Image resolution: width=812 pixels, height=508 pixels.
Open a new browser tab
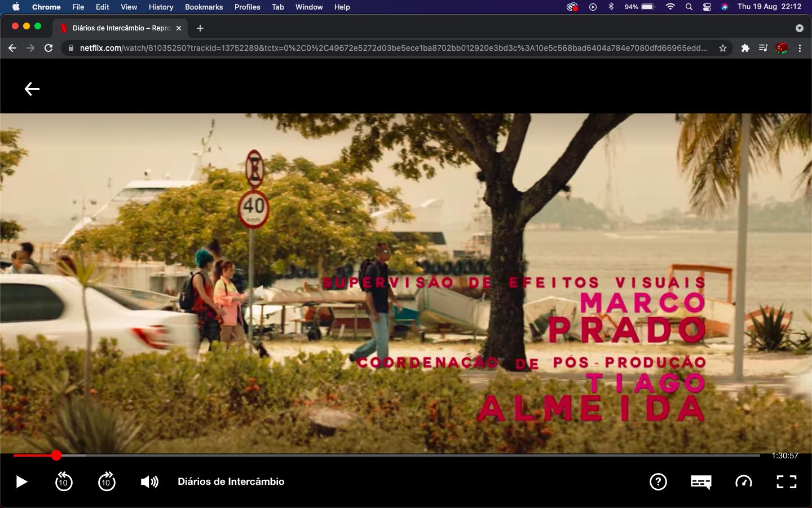[x=200, y=28]
